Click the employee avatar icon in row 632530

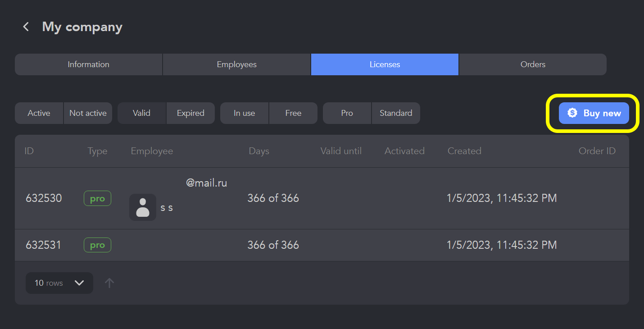click(143, 207)
